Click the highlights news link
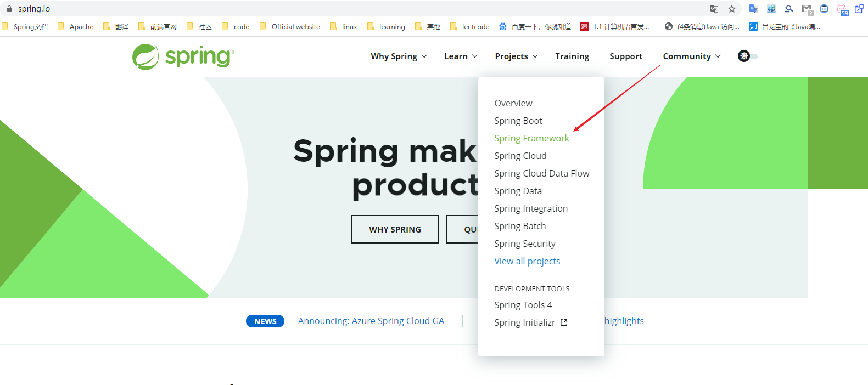The image size is (868, 385). 624,321
